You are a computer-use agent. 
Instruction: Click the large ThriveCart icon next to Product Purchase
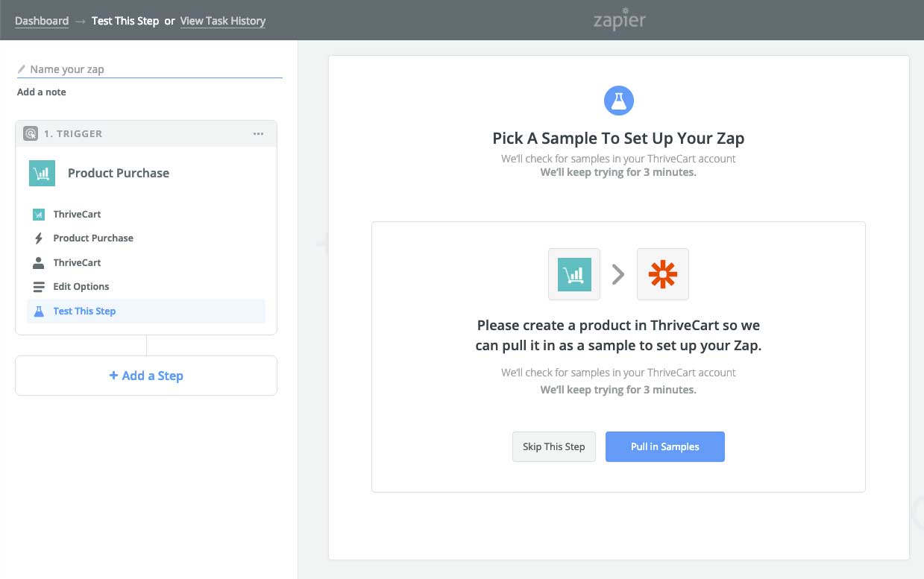pos(42,173)
